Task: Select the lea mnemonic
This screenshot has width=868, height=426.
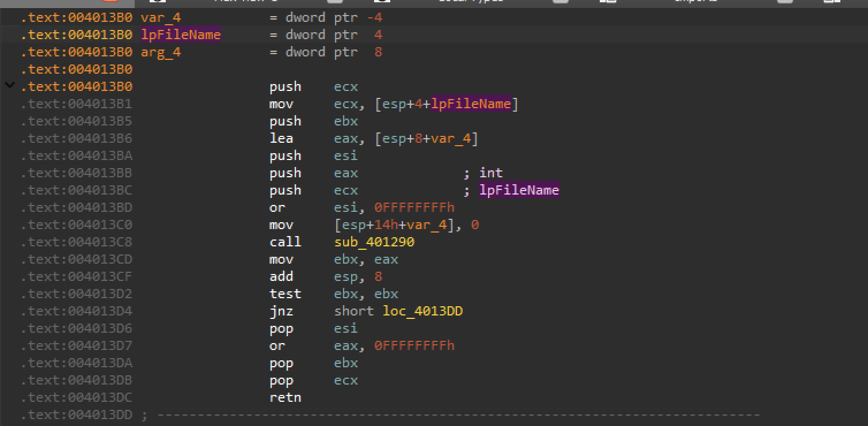Action: (281, 139)
